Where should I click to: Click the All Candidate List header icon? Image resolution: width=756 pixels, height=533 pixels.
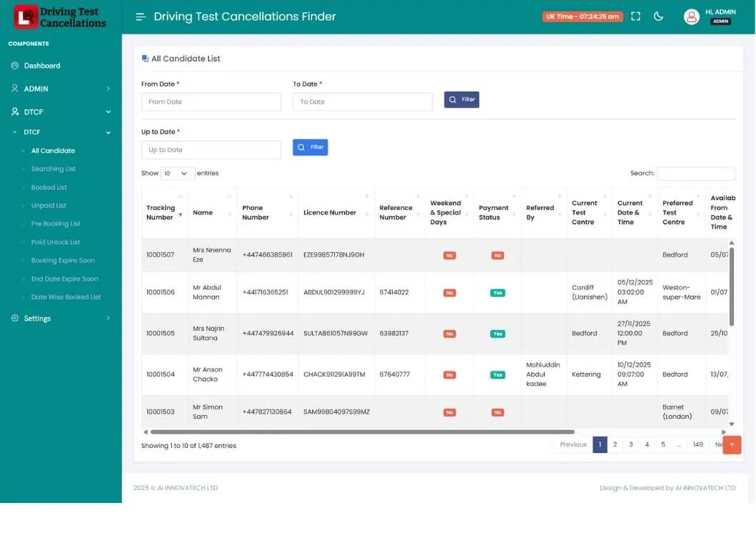145,59
